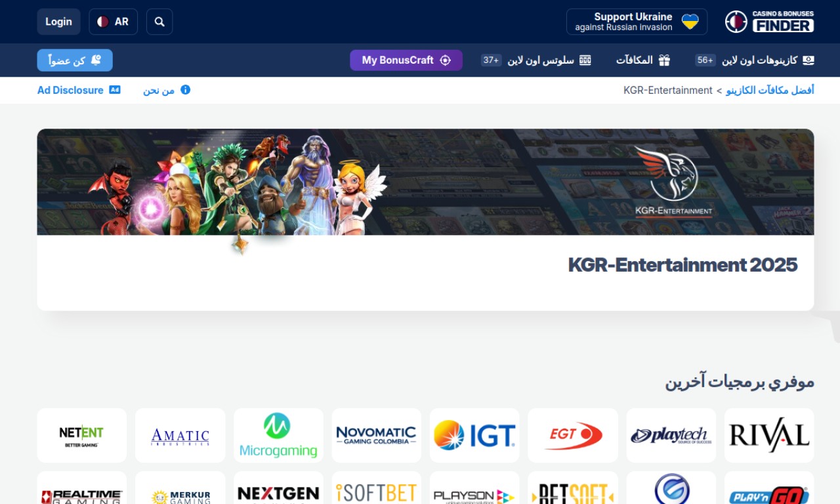840x504 pixels.
Task: Open Playtech provider card
Action: pyautogui.click(x=671, y=435)
